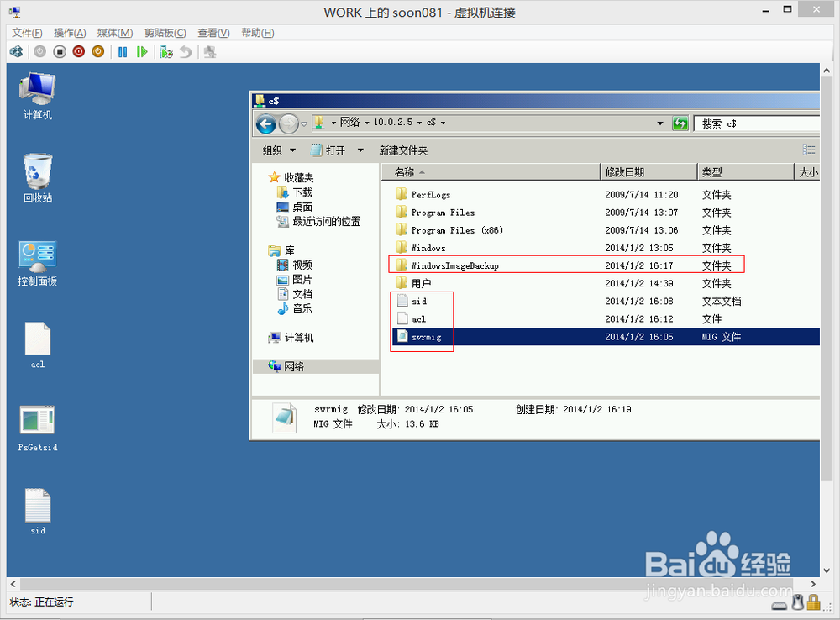Expand the 10.0.2.5 breadcrumb dropdown
Screen dimensions: 840x620
419,123
